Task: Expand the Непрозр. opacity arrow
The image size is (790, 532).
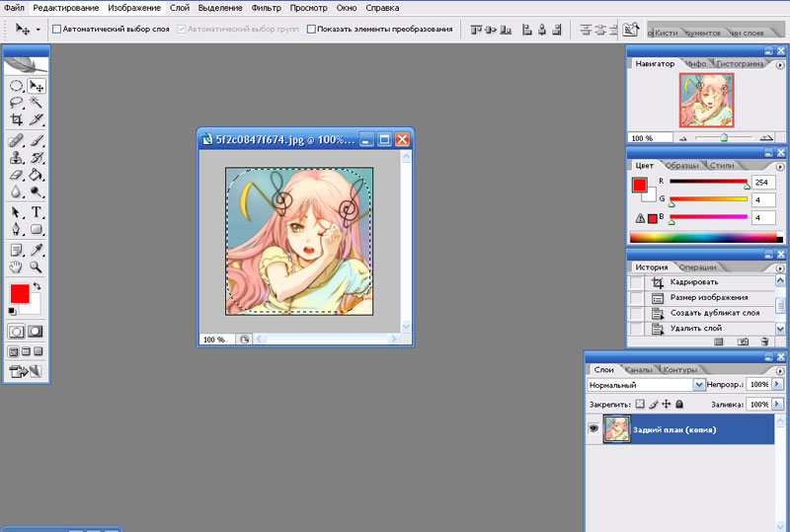Action: click(778, 385)
